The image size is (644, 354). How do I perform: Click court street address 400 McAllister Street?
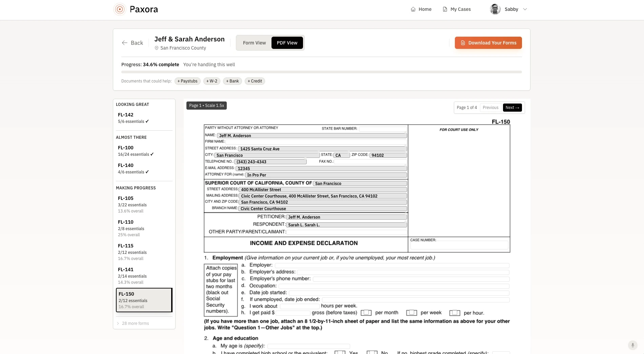pos(323,190)
